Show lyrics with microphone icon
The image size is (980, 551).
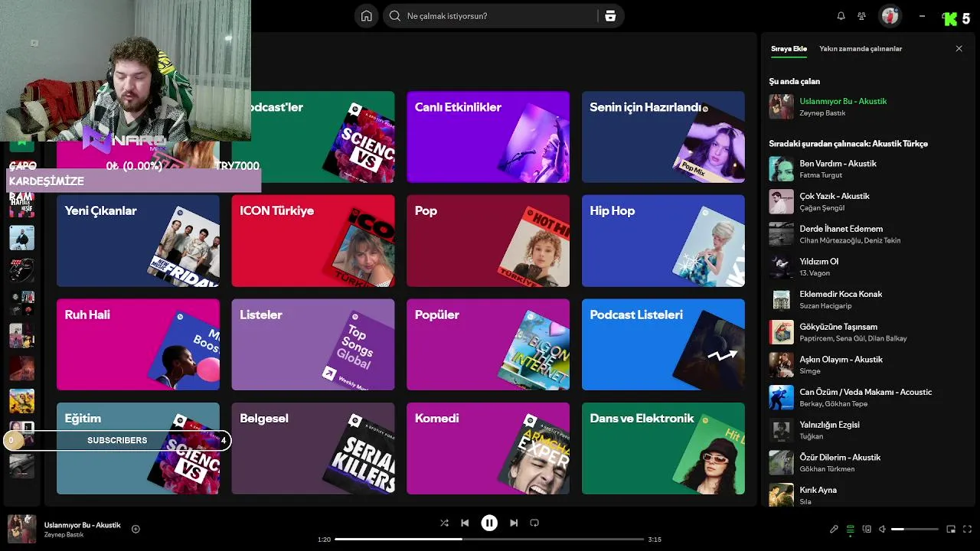[834, 529]
